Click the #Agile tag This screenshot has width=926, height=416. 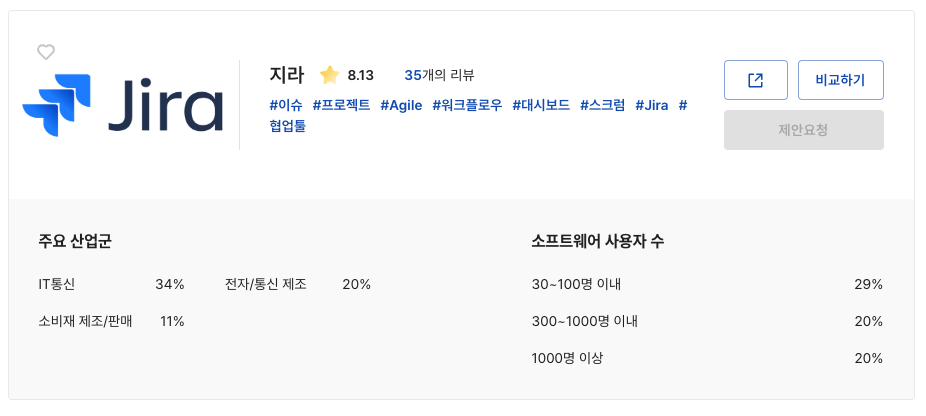(401, 105)
